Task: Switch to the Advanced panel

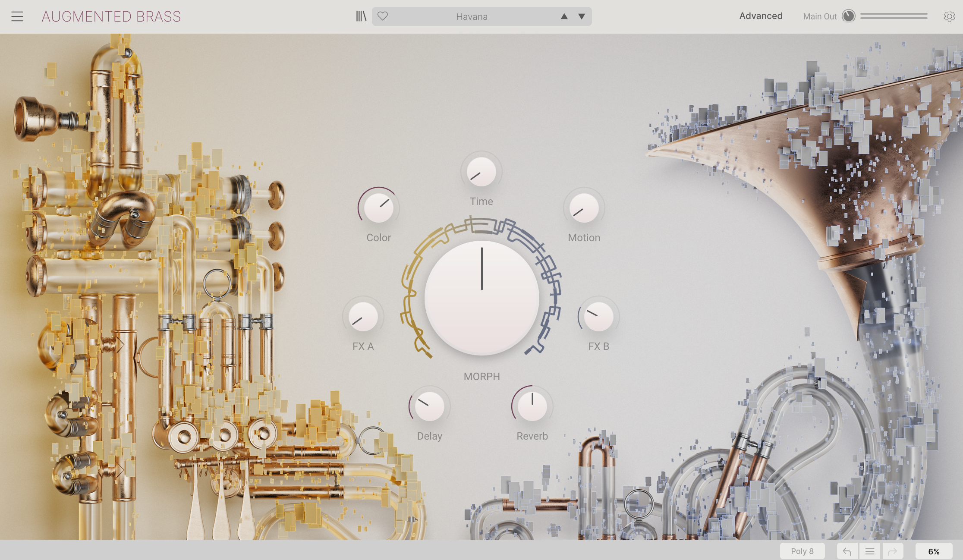Action: tap(761, 16)
